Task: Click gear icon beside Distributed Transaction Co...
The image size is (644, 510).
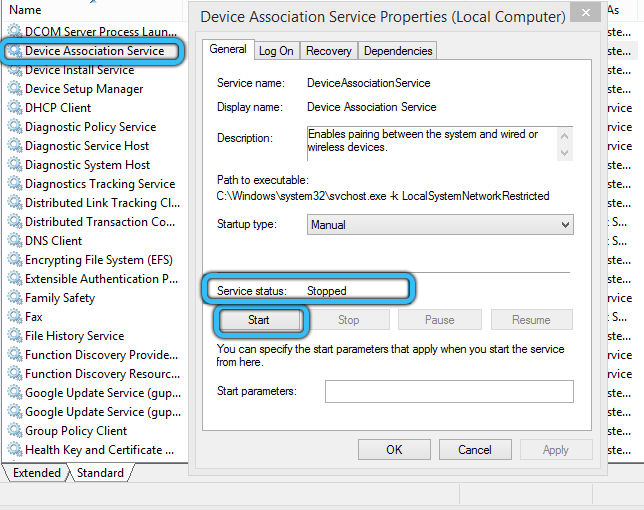Action: 15,221
